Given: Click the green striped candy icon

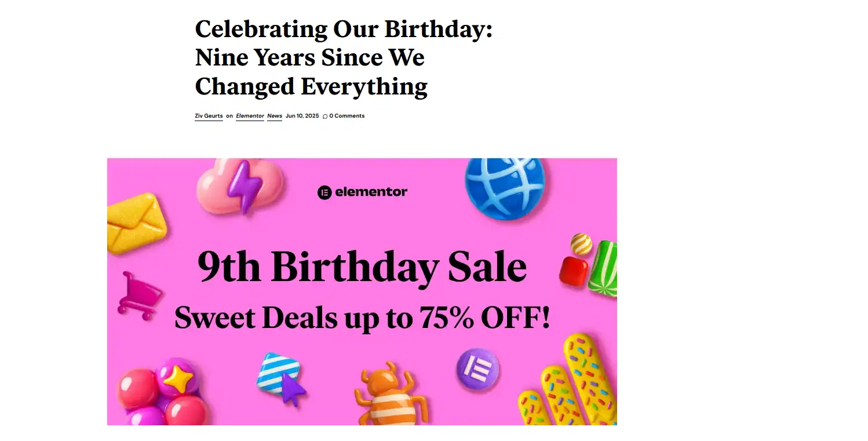Looking at the screenshot, I should point(603,268).
